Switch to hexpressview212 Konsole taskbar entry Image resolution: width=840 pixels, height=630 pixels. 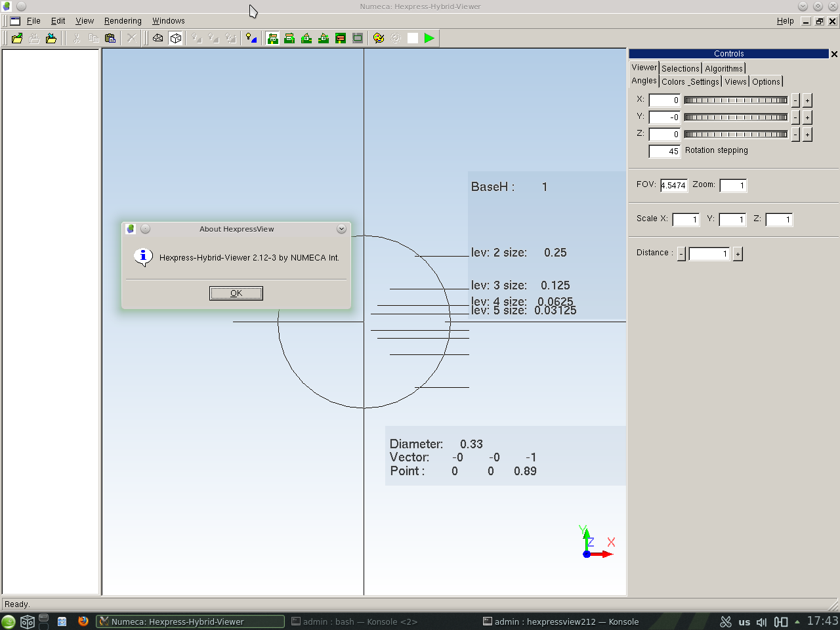tap(561, 621)
